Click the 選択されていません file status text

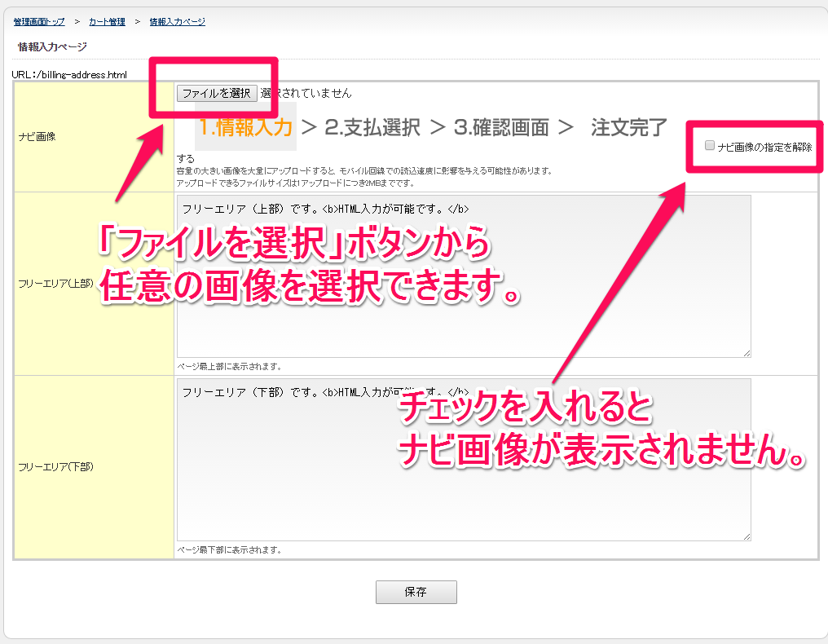pyautogui.click(x=306, y=93)
